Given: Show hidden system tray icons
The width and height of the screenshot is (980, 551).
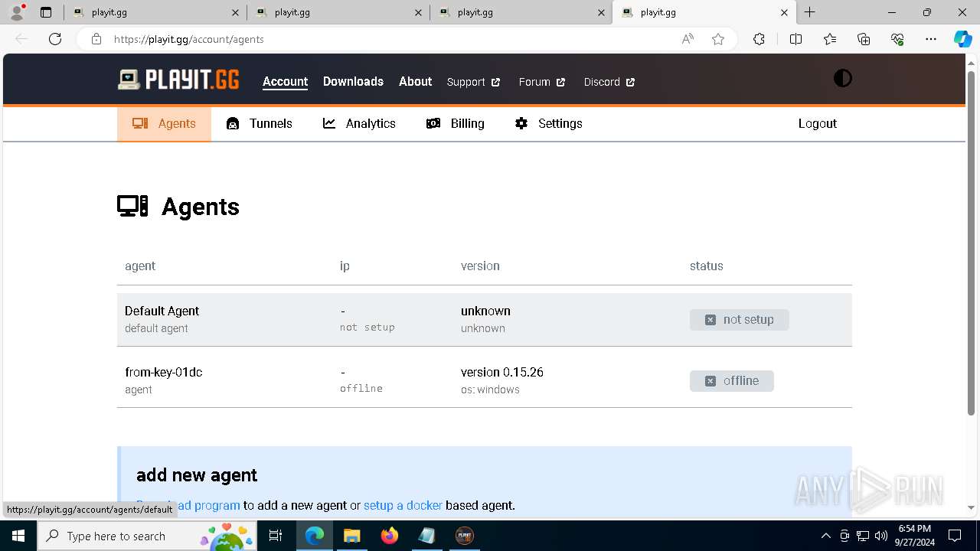Looking at the screenshot, I should pyautogui.click(x=825, y=536).
